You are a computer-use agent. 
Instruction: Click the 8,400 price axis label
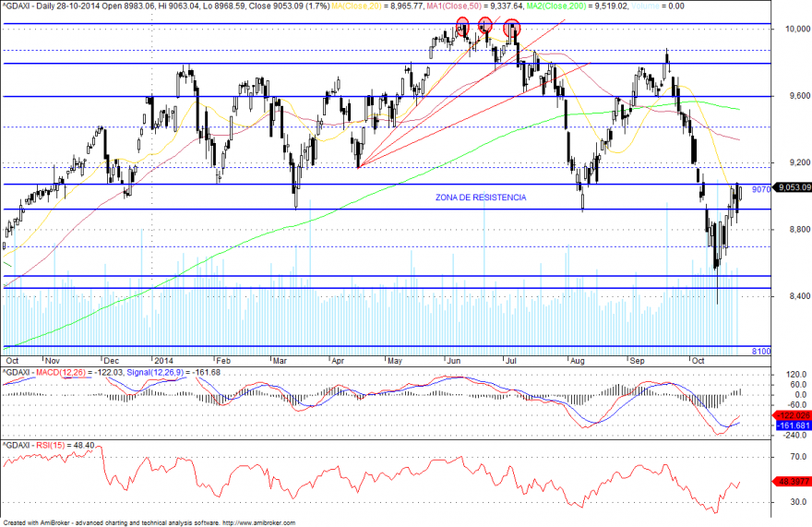tap(800, 296)
